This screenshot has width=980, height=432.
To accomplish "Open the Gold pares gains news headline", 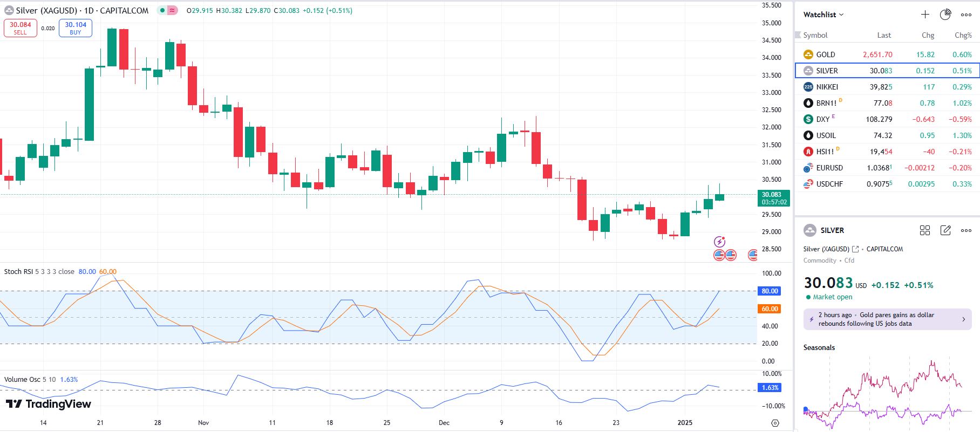I will 876,319.
